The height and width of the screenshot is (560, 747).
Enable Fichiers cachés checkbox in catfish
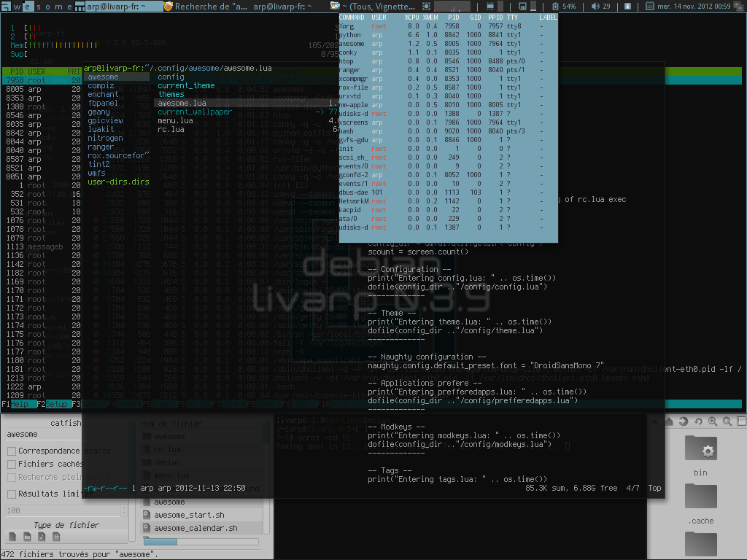pos(12,464)
